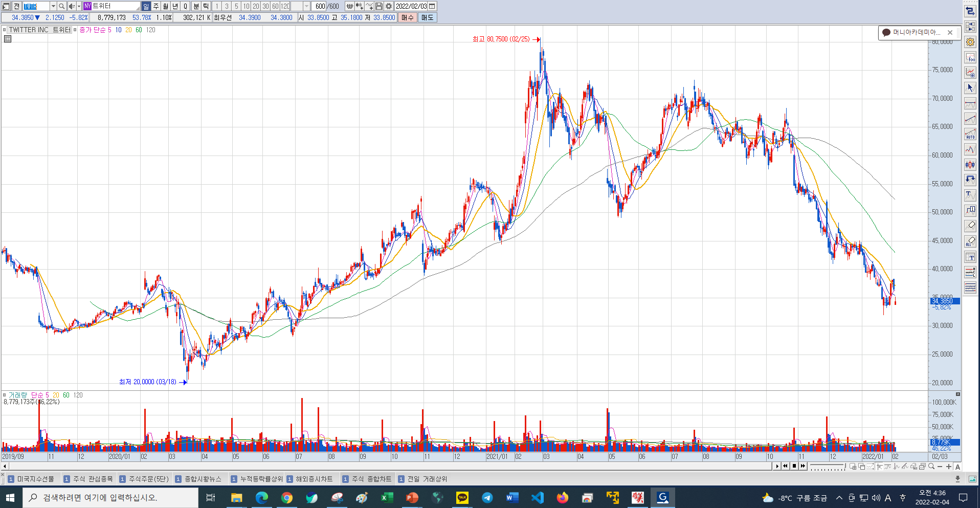Click the download arrow icon at bottom right
Viewport: 980px width, 508px height.
tap(957, 479)
